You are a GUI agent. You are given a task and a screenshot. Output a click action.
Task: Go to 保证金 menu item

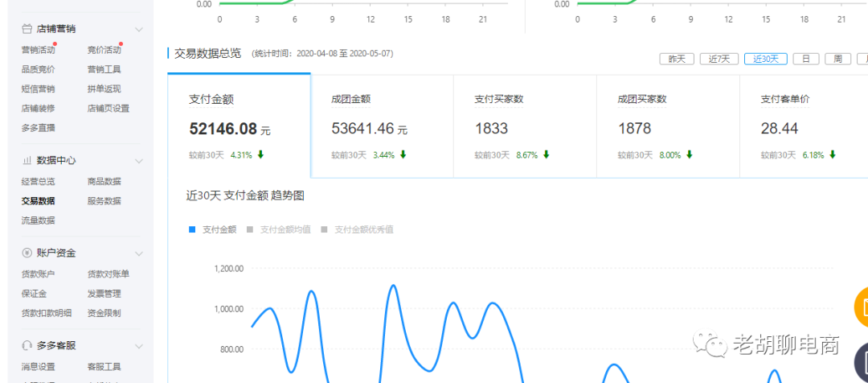(x=35, y=293)
